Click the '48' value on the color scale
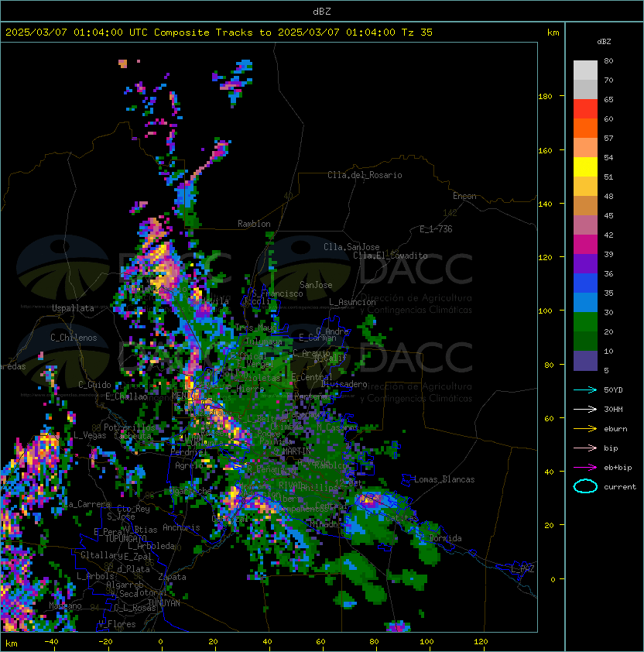The height and width of the screenshot is (652, 644). 608,196
